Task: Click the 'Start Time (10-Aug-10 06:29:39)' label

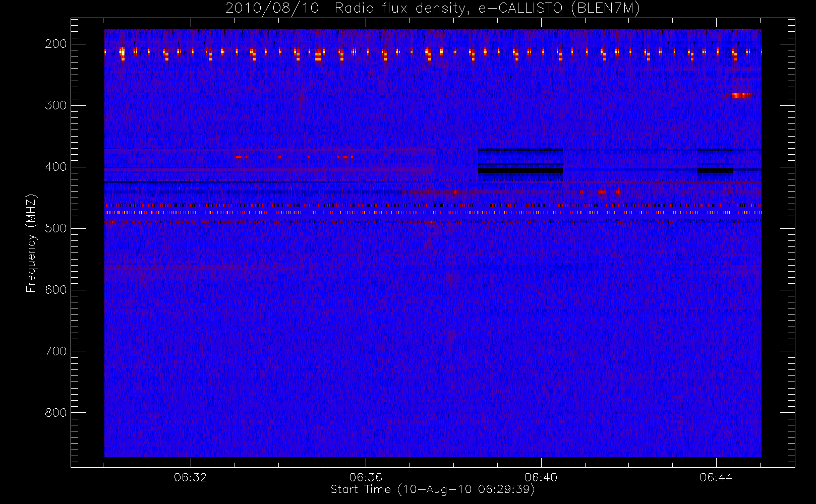Action: pyautogui.click(x=432, y=489)
